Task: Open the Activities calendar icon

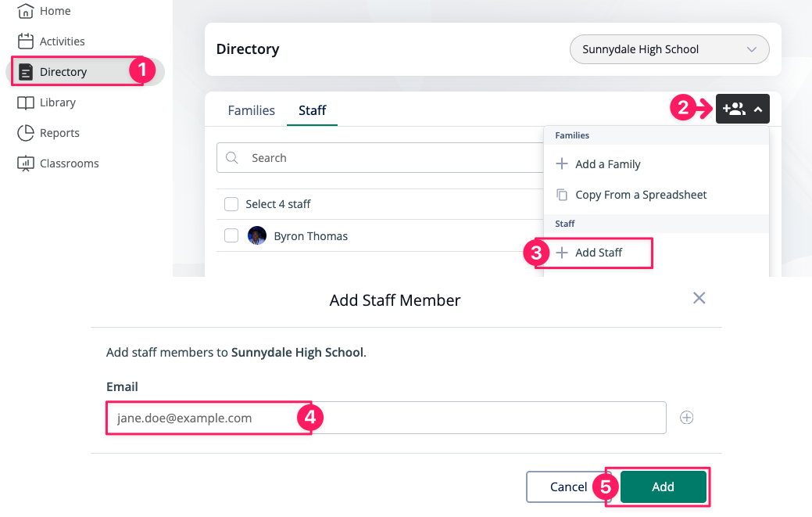Action: [26, 41]
